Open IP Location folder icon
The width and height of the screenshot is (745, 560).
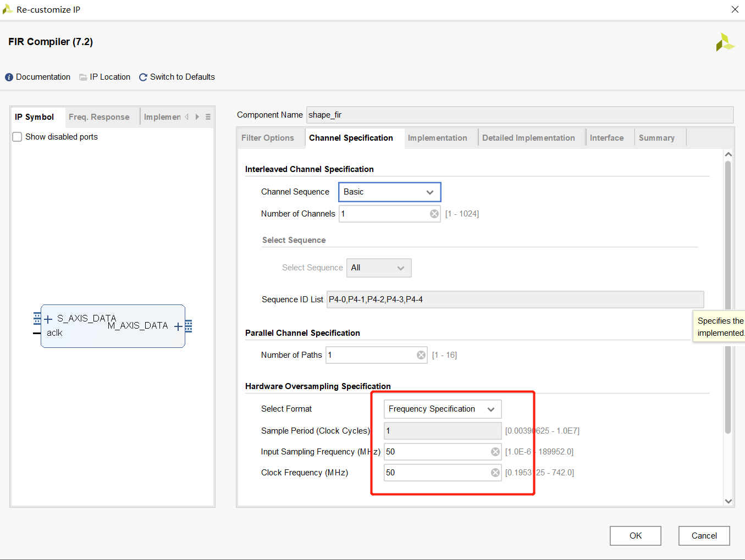point(83,77)
